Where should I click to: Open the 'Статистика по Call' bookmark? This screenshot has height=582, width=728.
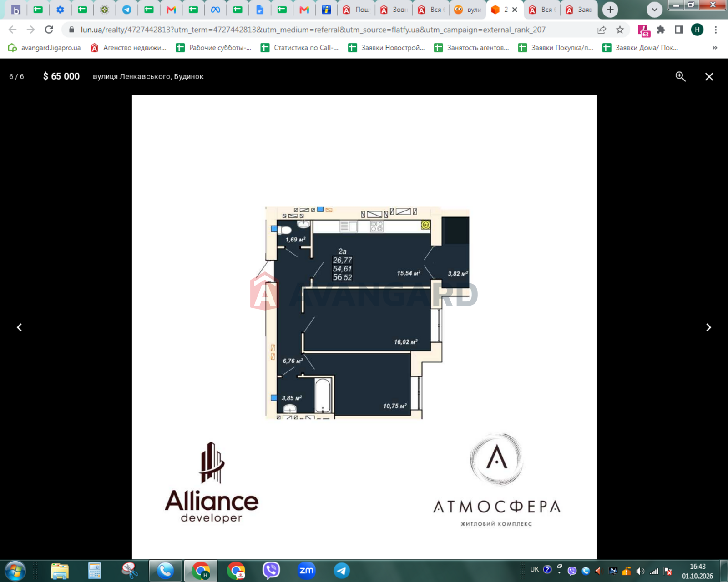pyautogui.click(x=300, y=48)
